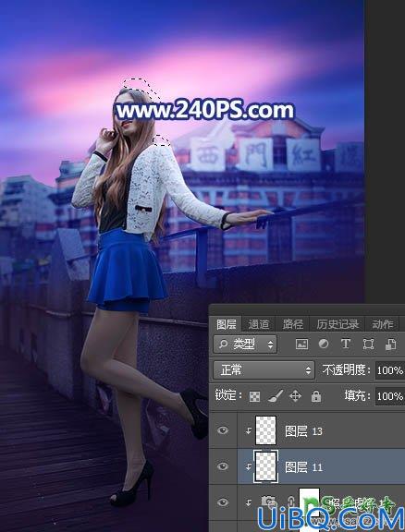Screen dimensions: 405x532
Task: Open the 动作 (Actions) tab
Action: click(383, 324)
